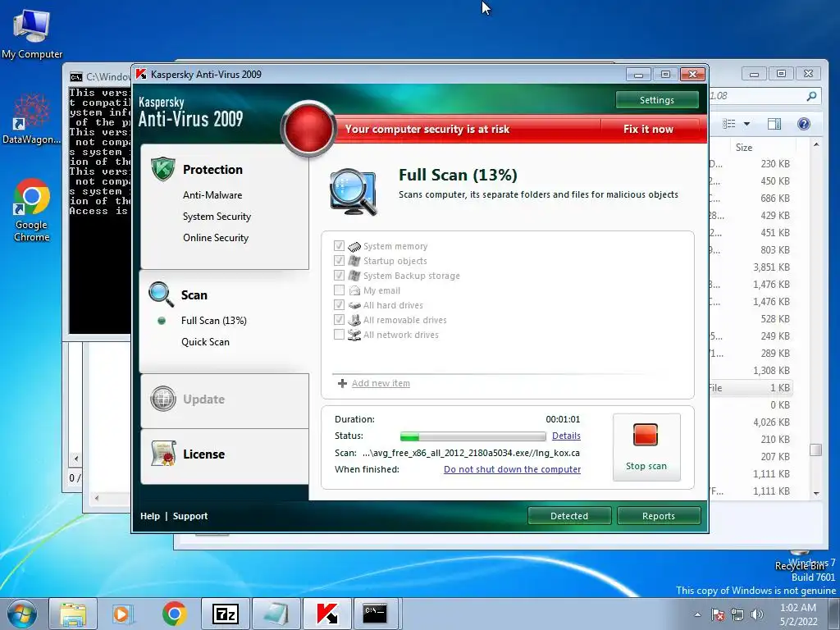The height and width of the screenshot is (630, 840).
Task: Select Anti-Malware under Protection
Action: point(212,195)
